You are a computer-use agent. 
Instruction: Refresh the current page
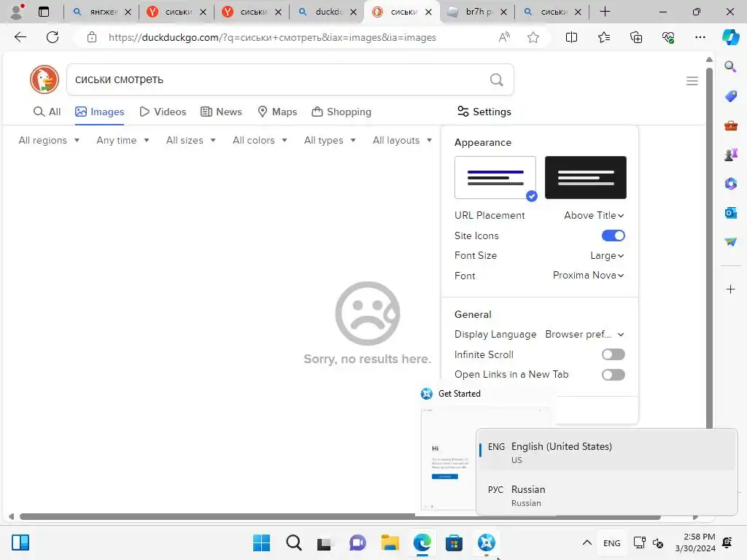point(53,37)
